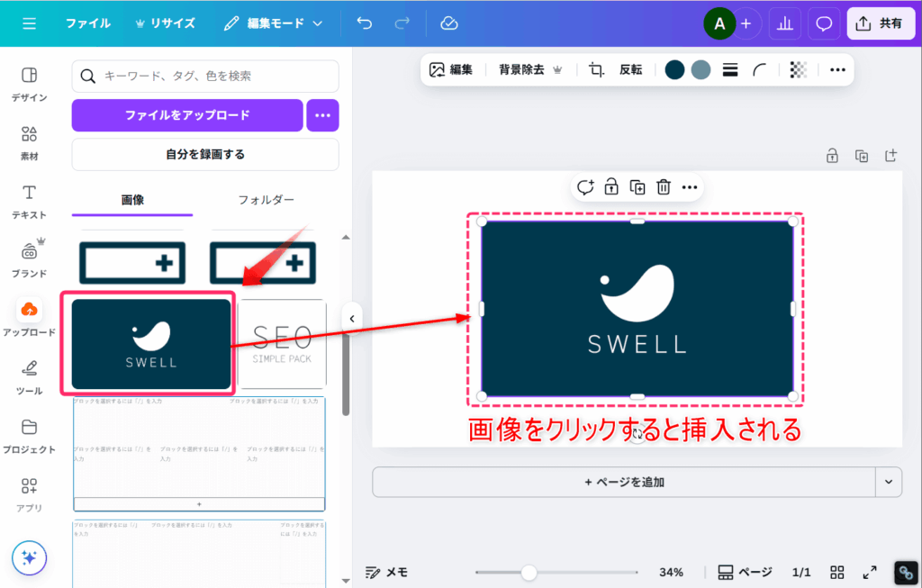Screen dimensions: 922x588
Task: Switch to the フォルダー tab
Action: (266, 200)
